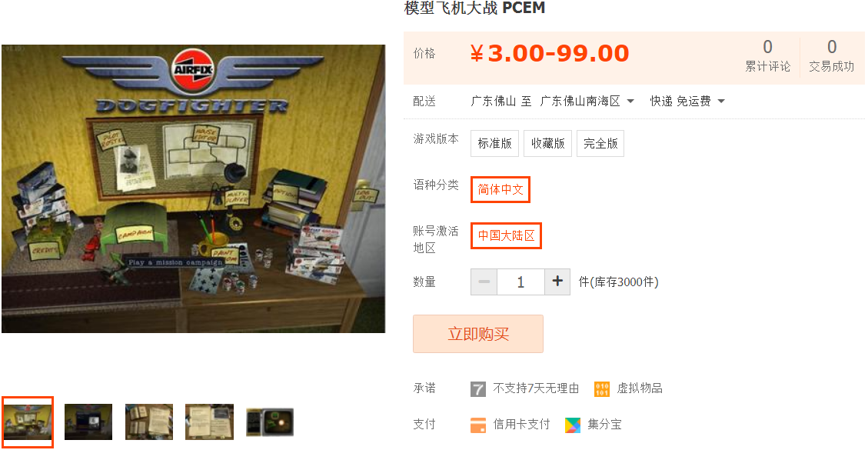The height and width of the screenshot is (450, 868).
Task: Open the 广东佛山南海区 destination dropdown
Action: [x=587, y=101]
